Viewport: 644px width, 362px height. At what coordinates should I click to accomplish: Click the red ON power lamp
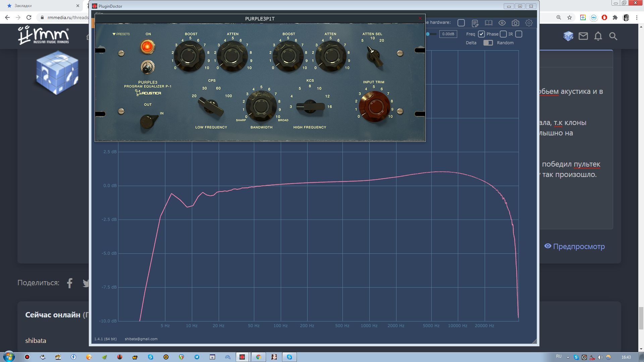[x=147, y=47]
